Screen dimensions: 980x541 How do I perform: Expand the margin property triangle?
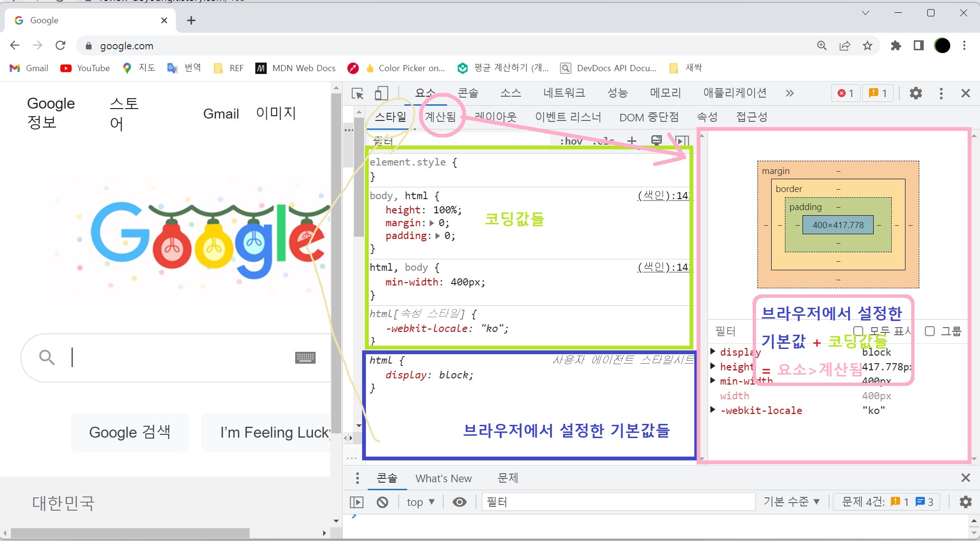click(431, 223)
